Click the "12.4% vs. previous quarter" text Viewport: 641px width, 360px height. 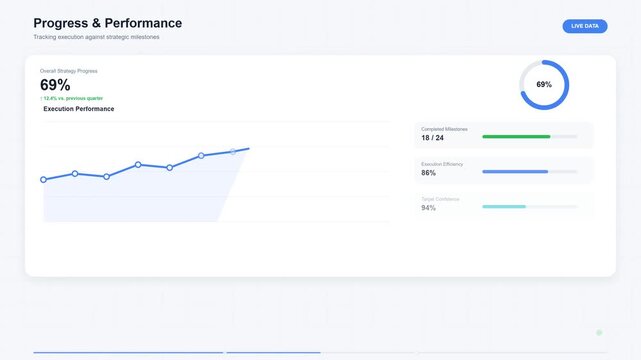pyautogui.click(x=72, y=98)
